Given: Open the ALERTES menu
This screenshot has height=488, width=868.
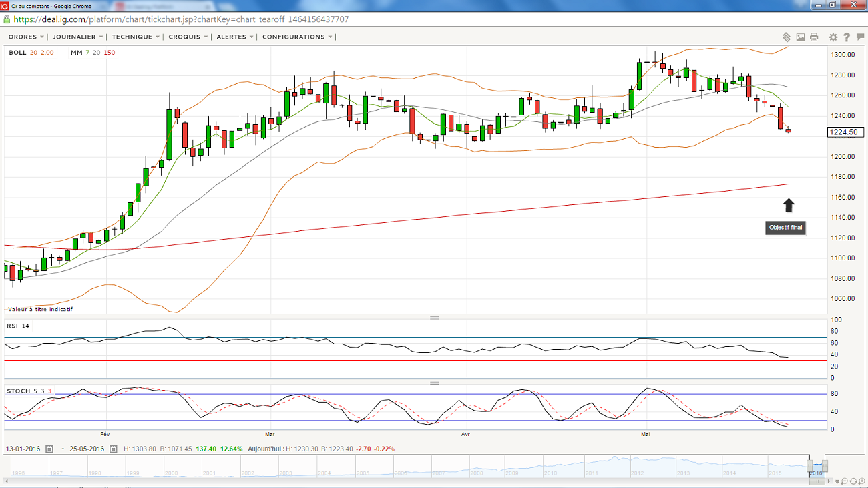Looking at the screenshot, I should (235, 37).
